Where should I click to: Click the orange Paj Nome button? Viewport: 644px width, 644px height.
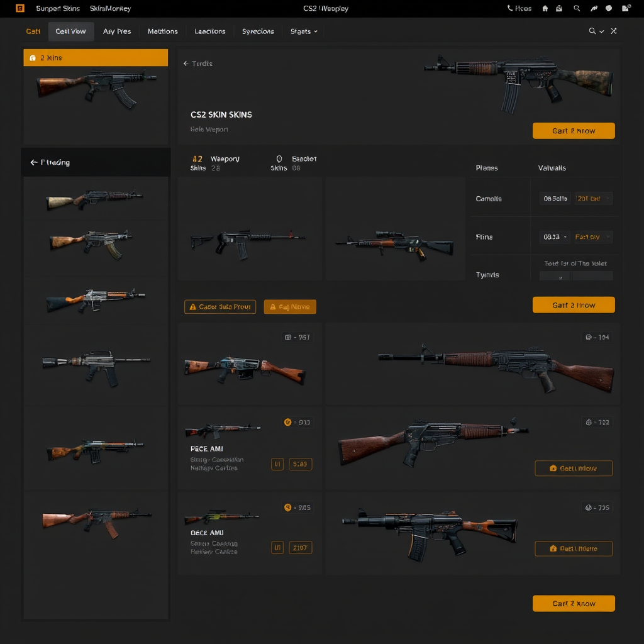[x=289, y=307]
